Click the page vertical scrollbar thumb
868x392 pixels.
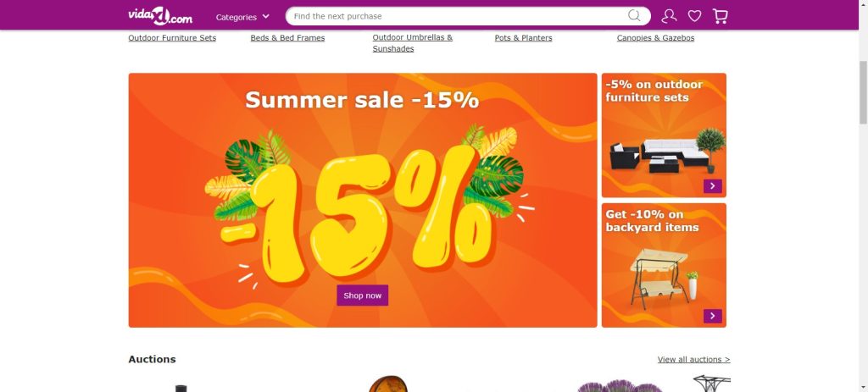[863, 92]
